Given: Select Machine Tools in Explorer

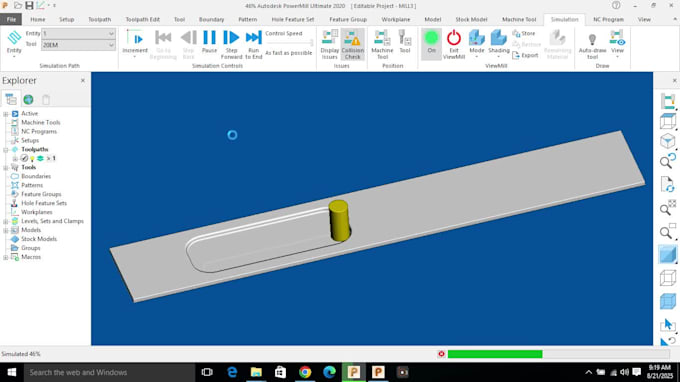Looking at the screenshot, I should pyautogui.click(x=40, y=122).
